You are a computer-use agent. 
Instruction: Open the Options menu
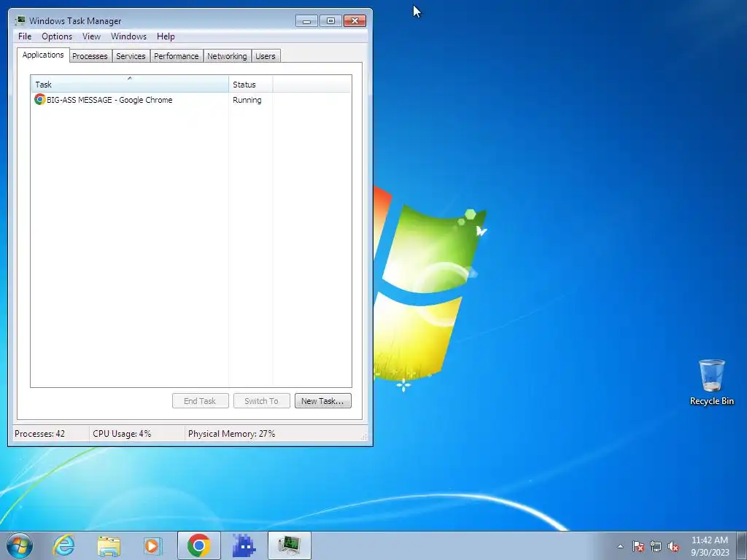[57, 36]
